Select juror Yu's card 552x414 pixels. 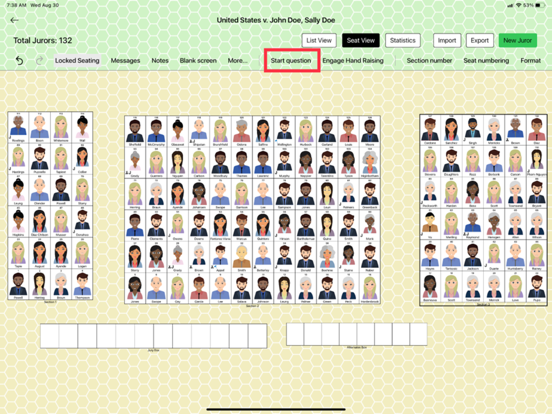[430, 224]
